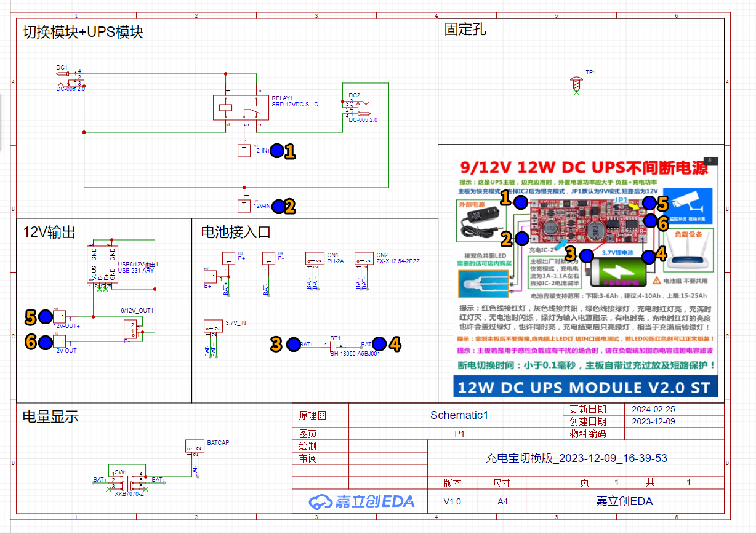Click the project name 充电宝切换版_2023-12-09_16-39-53

click(x=576, y=458)
